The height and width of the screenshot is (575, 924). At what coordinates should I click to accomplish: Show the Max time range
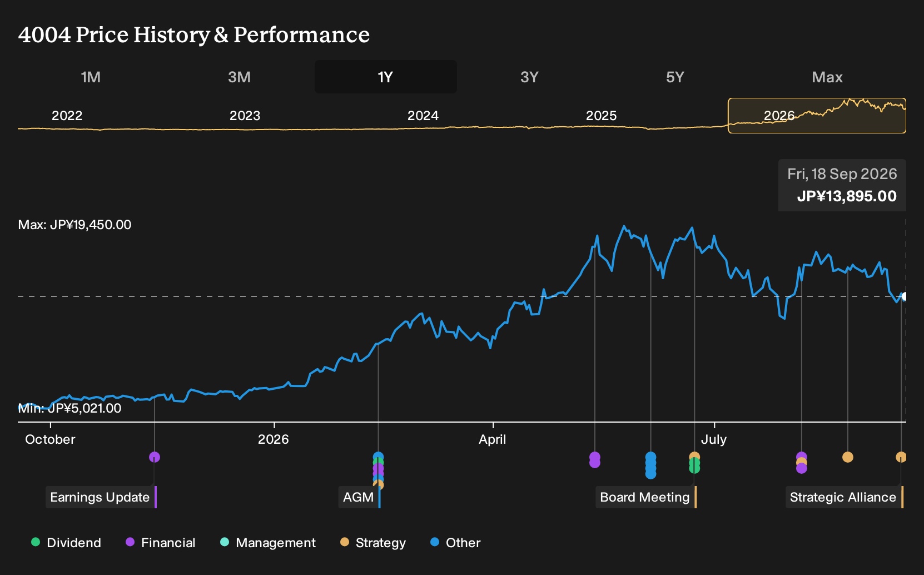827,77
